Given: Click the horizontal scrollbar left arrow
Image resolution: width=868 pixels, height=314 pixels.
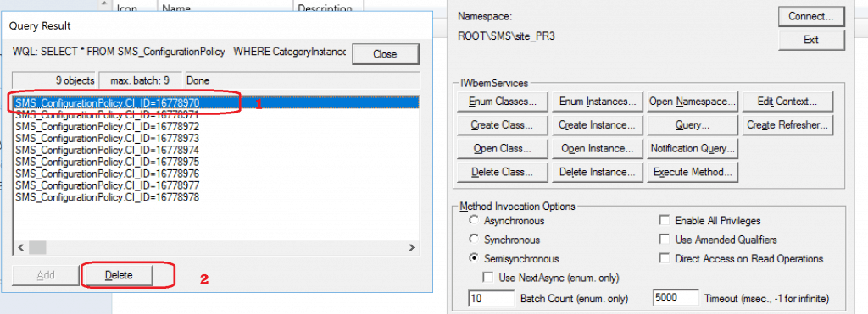Looking at the screenshot, I should 21,247.
